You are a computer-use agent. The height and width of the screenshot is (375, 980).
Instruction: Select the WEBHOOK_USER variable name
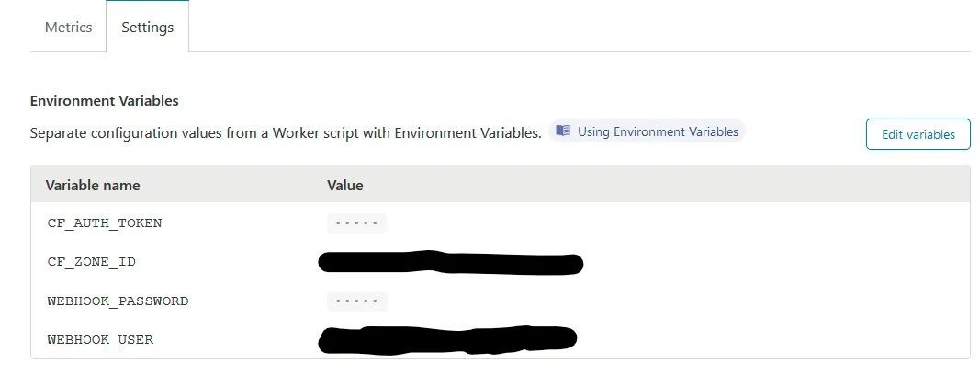click(100, 340)
